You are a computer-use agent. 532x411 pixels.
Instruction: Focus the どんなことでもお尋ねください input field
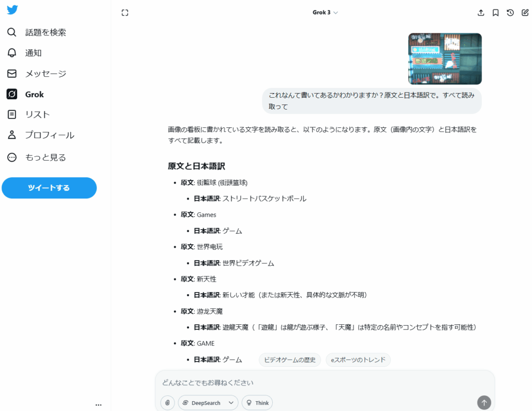pos(325,382)
